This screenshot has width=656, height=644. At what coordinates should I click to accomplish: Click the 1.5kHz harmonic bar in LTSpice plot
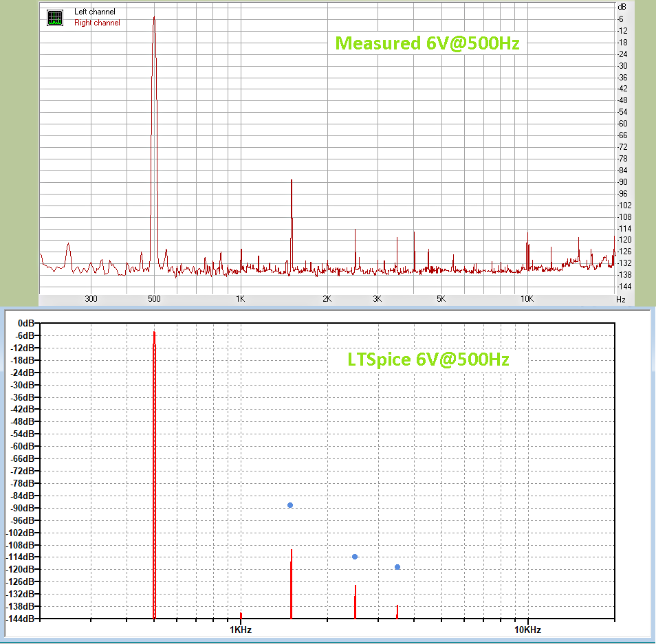(x=291, y=584)
